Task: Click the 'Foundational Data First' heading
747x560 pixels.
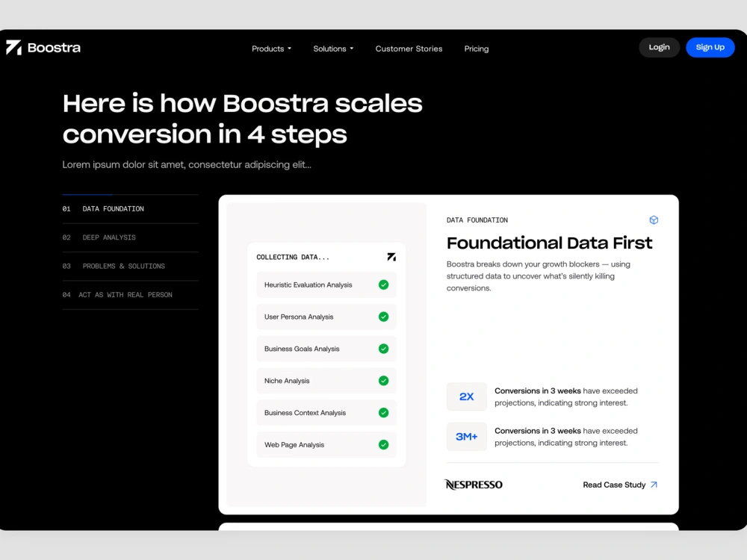Action: (549, 243)
